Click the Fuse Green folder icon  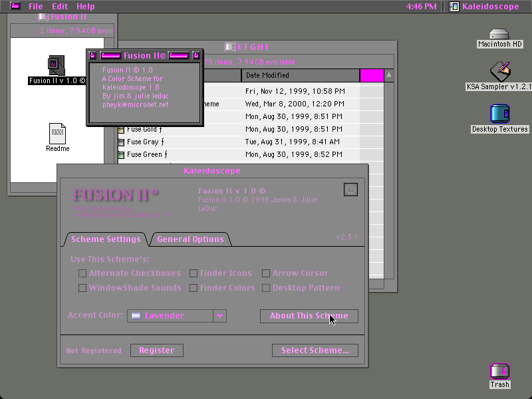pyautogui.click(x=121, y=155)
